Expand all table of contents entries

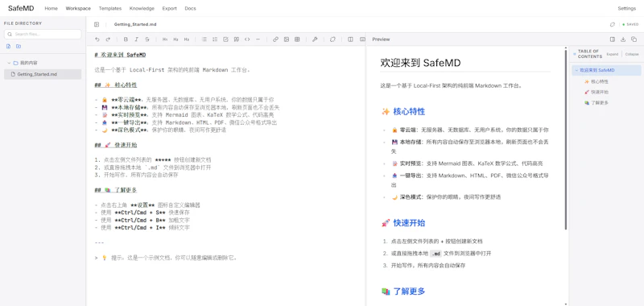click(x=612, y=54)
